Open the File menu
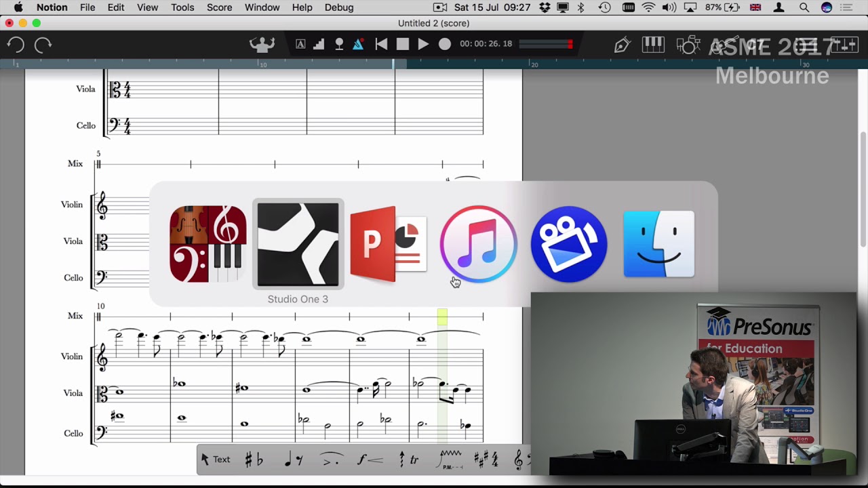 [x=87, y=7]
